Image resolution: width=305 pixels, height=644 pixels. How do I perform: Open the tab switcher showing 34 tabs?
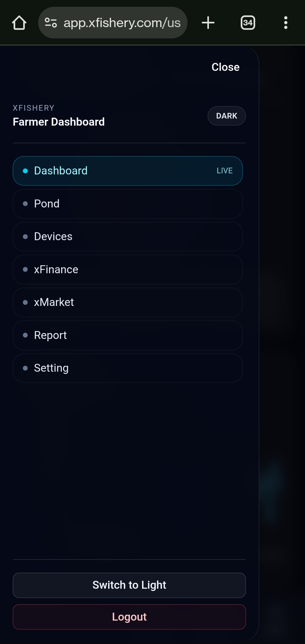click(247, 23)
